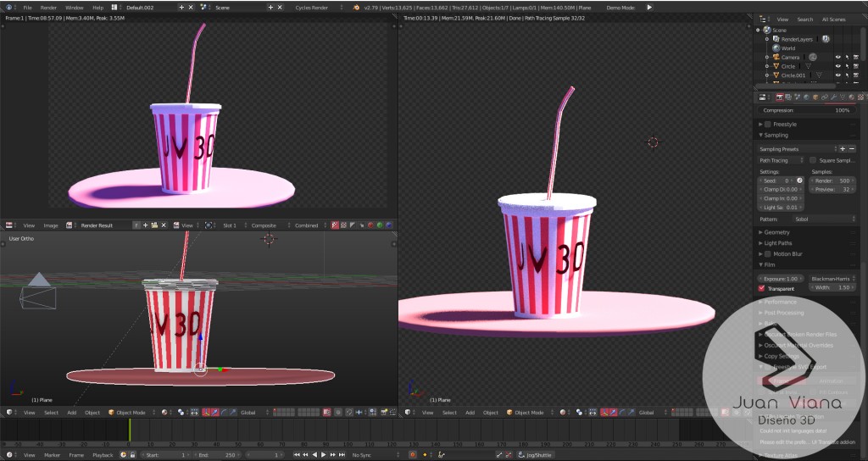Open the Render menu in top bar
Screen dimensions: 868x461
(48, 7)
